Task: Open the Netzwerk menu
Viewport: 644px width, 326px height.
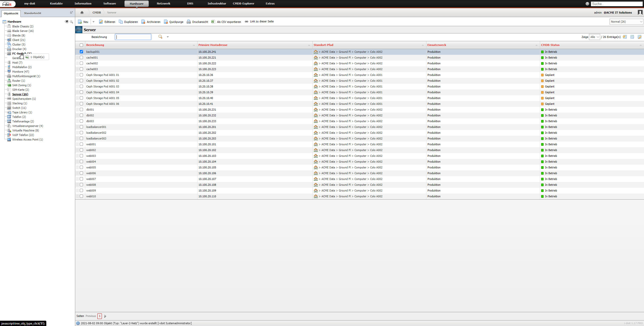Action: coord(164,4)
